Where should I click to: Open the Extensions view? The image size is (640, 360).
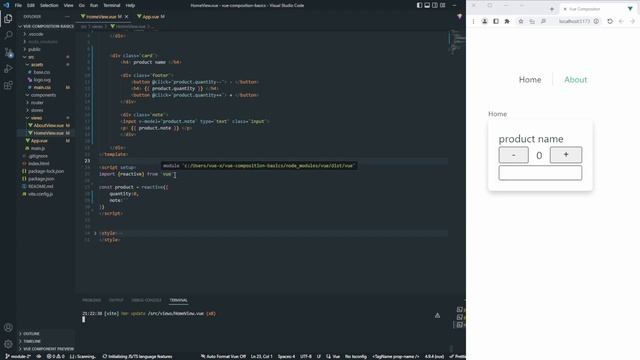pyautogui.click(x=8, y=85)
